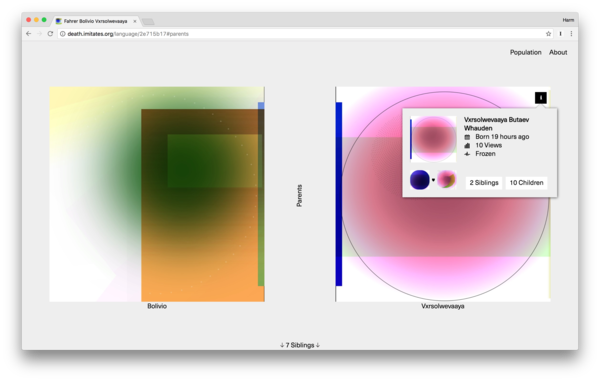Screen dimensions: 600x381
Task: Open the Bolivio parent artwork image
Action: (x=157, y=194)
